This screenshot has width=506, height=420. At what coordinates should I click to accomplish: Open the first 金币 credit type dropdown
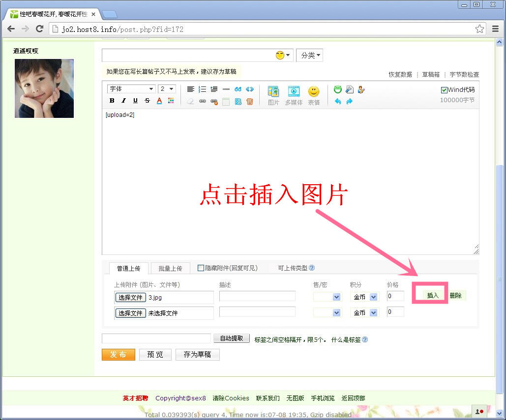[364, 297]
